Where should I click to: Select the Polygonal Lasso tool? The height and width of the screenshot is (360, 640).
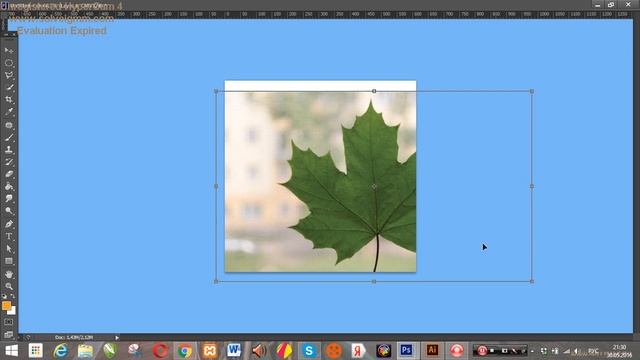pyautogui.click(x=9, y=75)
